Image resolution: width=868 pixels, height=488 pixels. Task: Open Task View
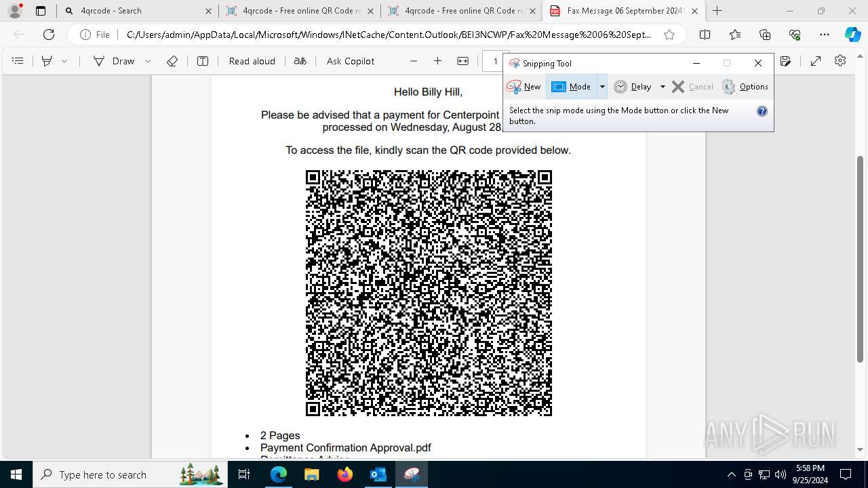[x=245, y=474]
